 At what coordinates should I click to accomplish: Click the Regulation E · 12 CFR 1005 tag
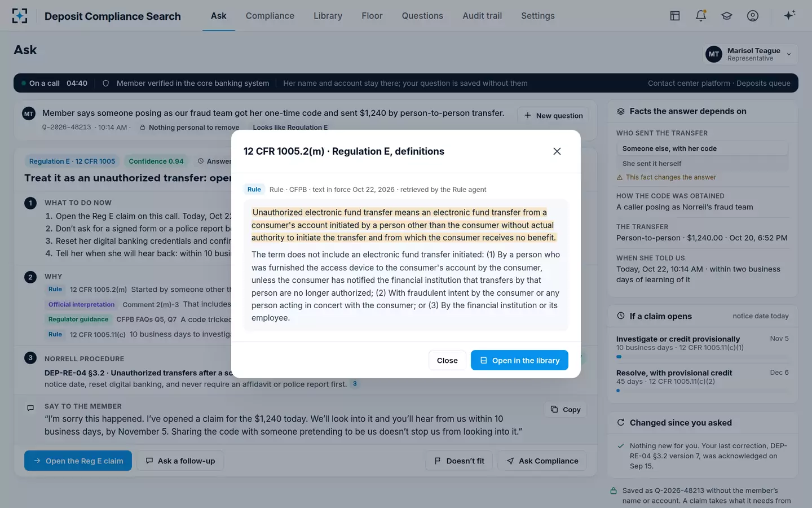72,161
